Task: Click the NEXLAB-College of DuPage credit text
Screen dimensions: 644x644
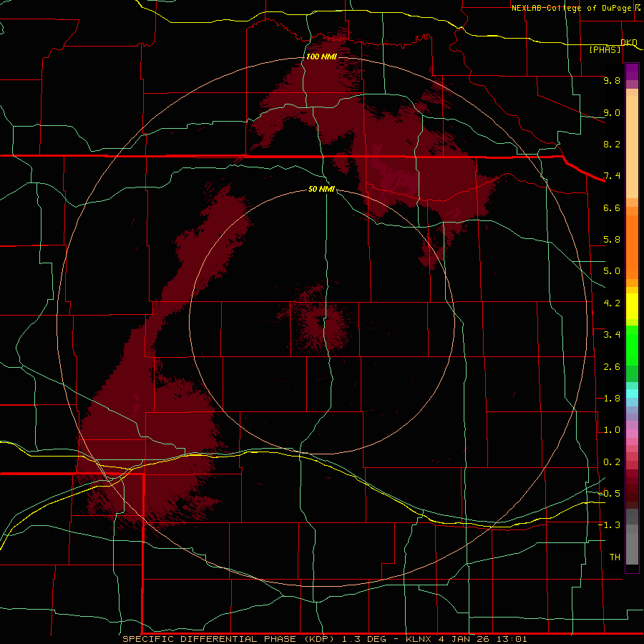Action: pos(571,8)
